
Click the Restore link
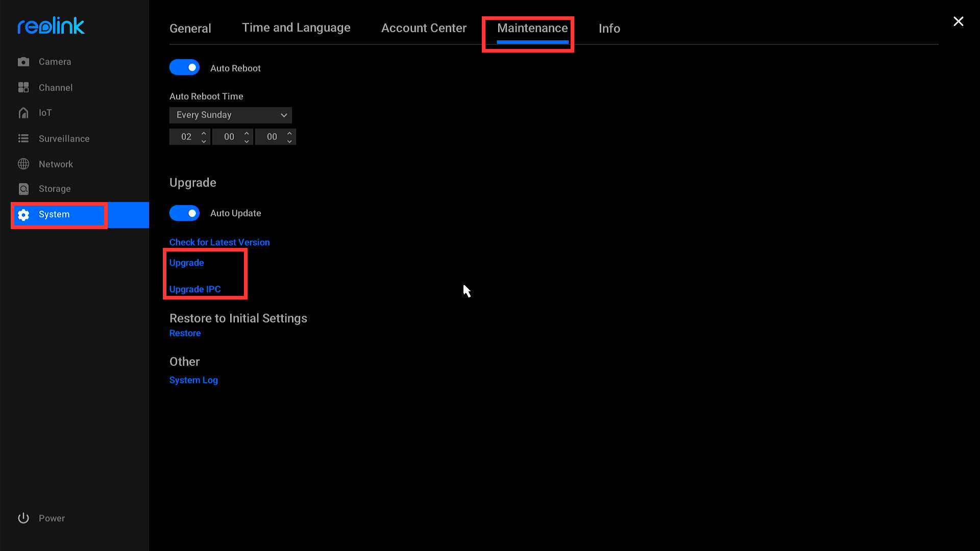pyautogui.click(x=184, y=333)
